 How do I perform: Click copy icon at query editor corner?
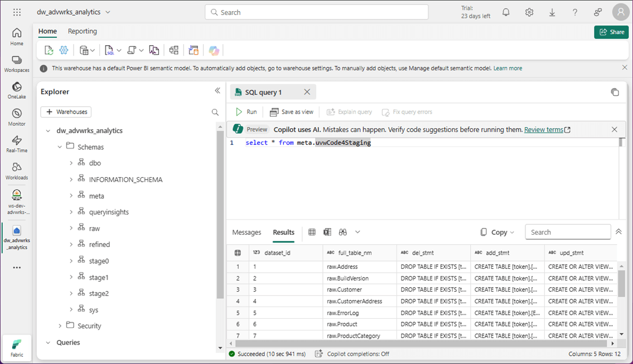(615, 93)
